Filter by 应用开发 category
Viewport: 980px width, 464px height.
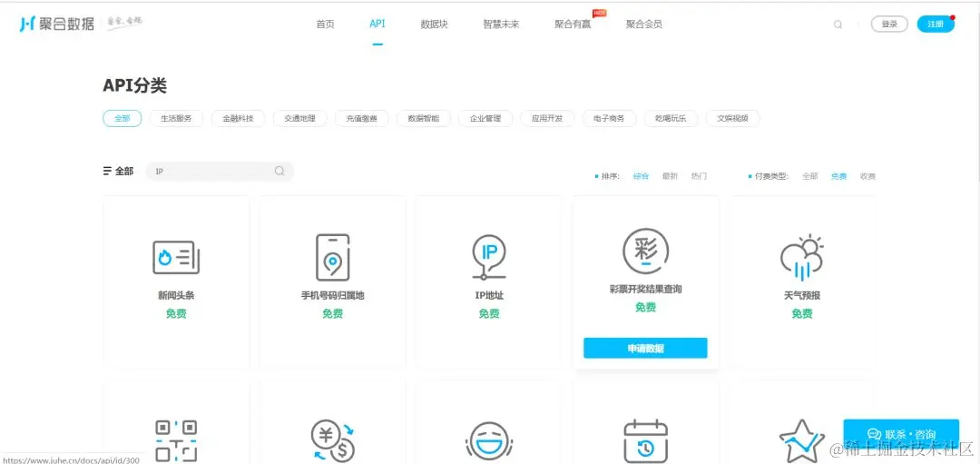click(x=547, y=118)
